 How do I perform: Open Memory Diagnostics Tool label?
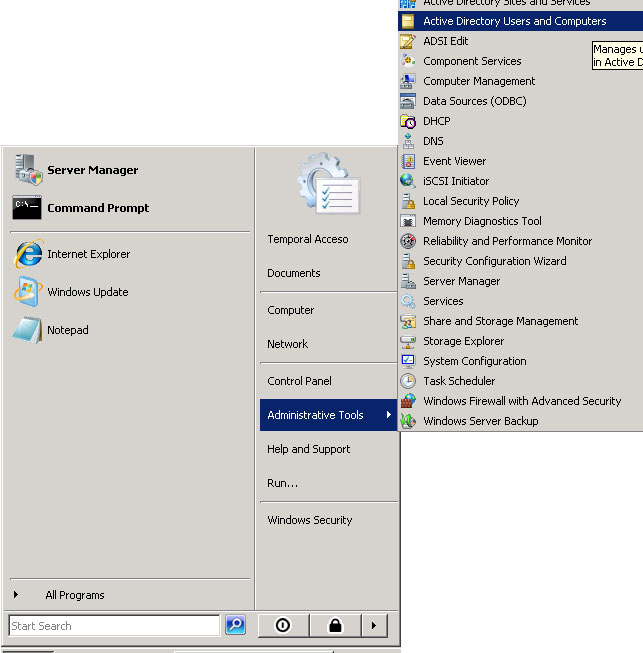point(482,221)
